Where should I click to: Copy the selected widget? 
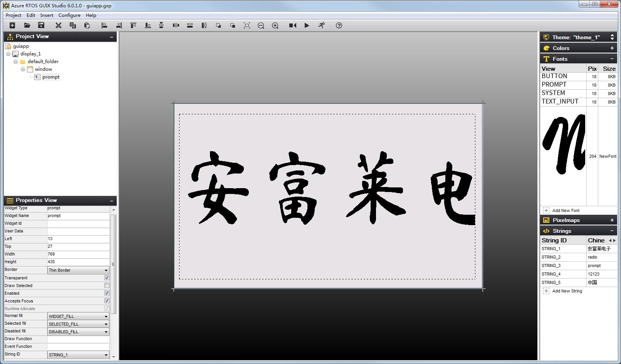pyautogui.click(x=73, y=25)
